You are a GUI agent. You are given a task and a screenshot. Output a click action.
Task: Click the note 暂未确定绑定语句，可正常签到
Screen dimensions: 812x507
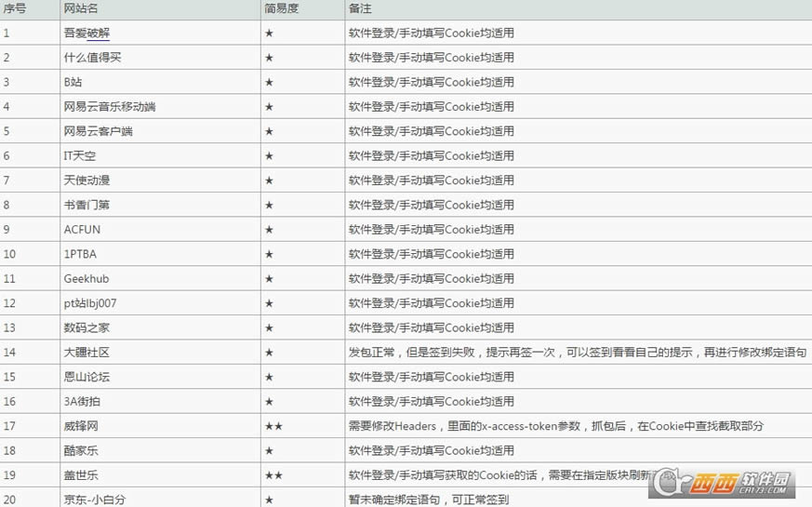pos(429,500)
